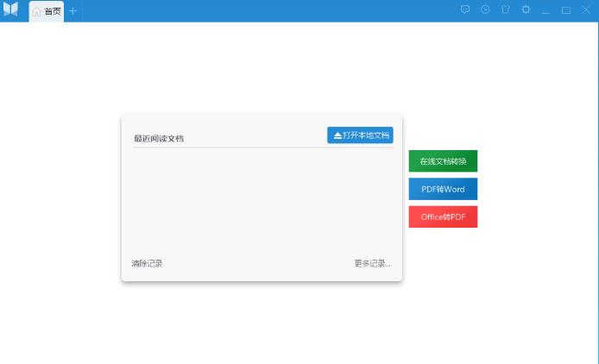Click 在线文档转换 green button

click(443, 161)
